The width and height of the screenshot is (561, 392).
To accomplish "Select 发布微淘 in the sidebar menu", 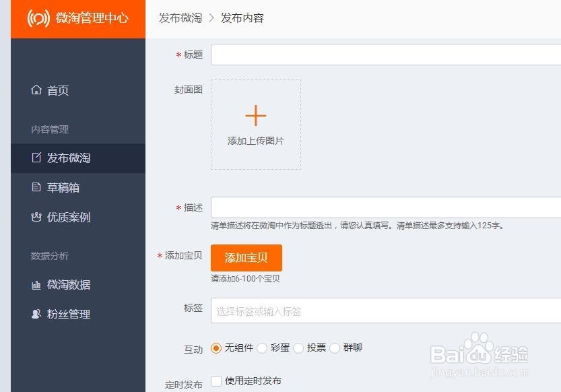I will (78, 158).
